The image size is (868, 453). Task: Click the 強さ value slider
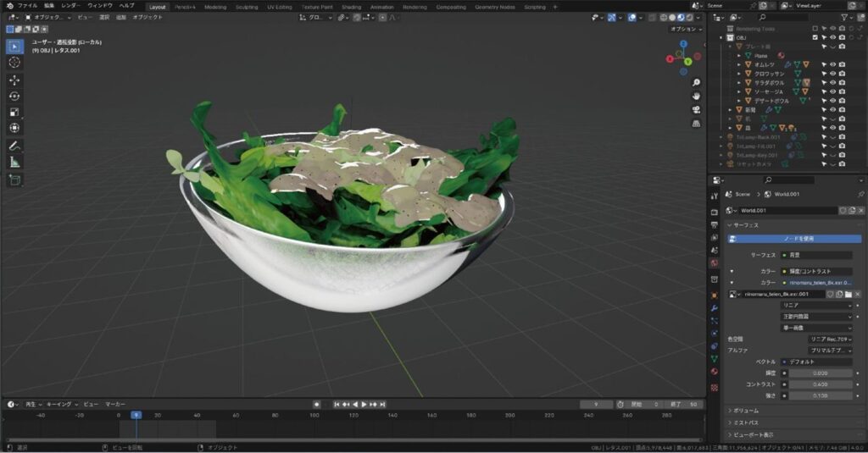[821, 396]
